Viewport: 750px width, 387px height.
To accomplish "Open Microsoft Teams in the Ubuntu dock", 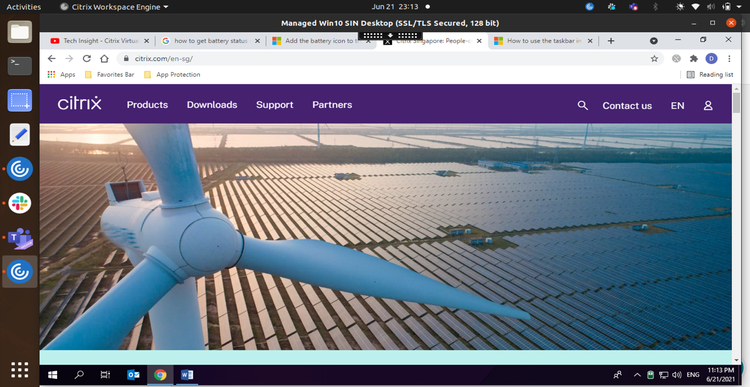I will point(20,238).
